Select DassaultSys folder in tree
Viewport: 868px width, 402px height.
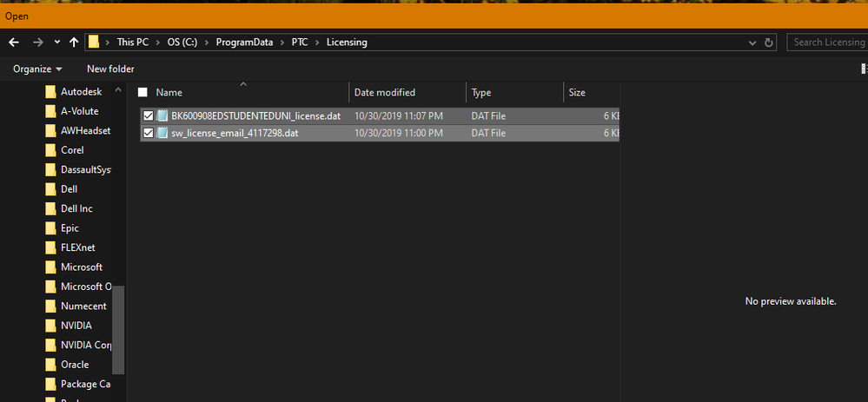tap(86, 169)
